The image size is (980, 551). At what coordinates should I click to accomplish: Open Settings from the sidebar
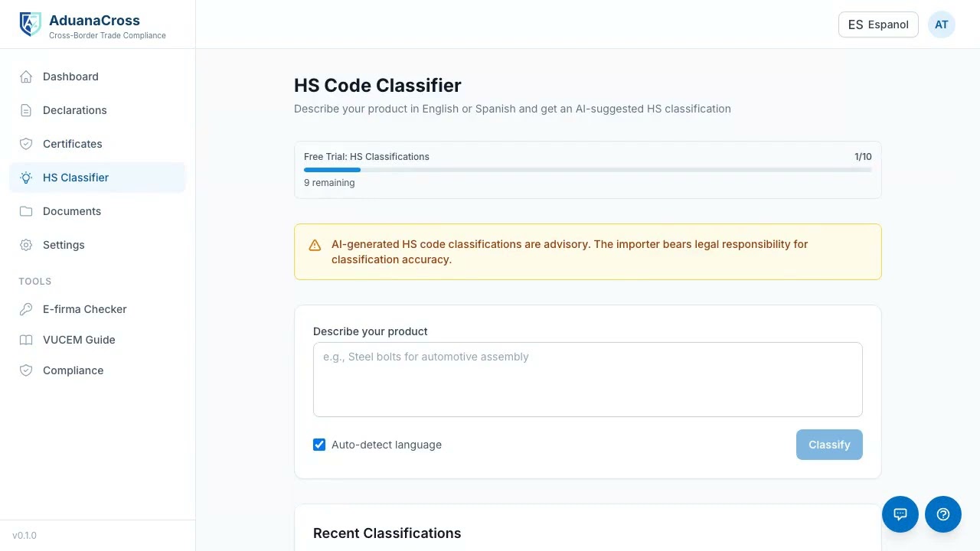pyautogui.click(x=97, y=245)
